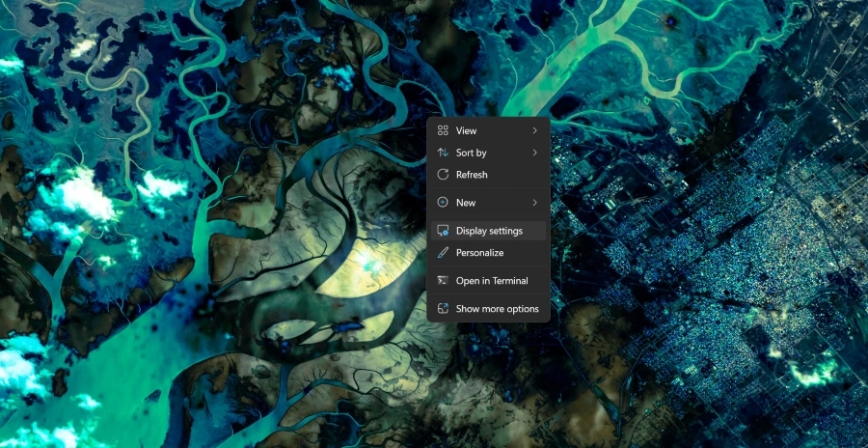Click the New plus-circle icon
This screenshot has height=448, width=868.
pos(443,203)
